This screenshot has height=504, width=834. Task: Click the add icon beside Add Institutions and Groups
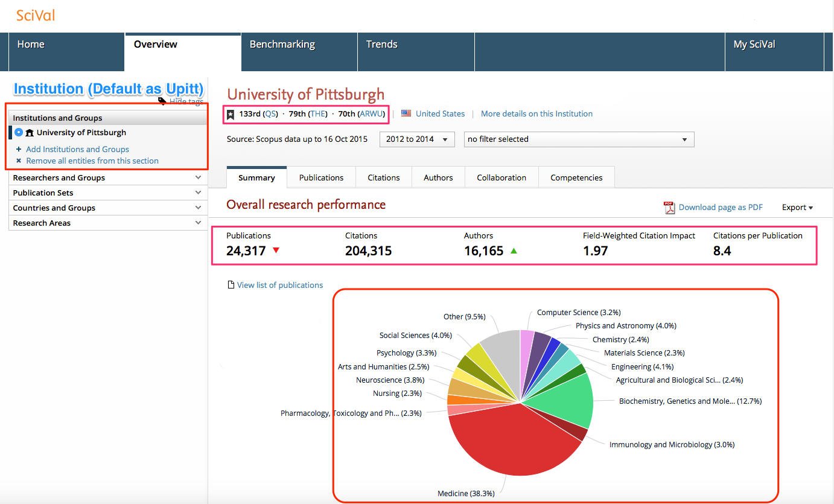(x=18, y=149)
